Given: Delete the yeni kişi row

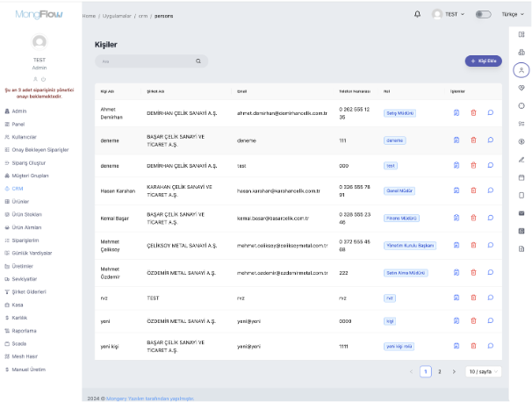Looking at the screenshot, I should tap(473, 346).
